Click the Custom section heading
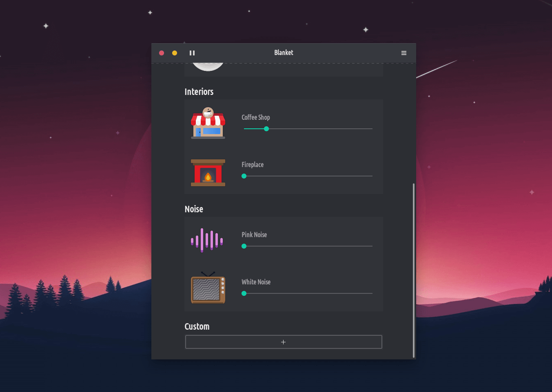 (x=197, y=326)
